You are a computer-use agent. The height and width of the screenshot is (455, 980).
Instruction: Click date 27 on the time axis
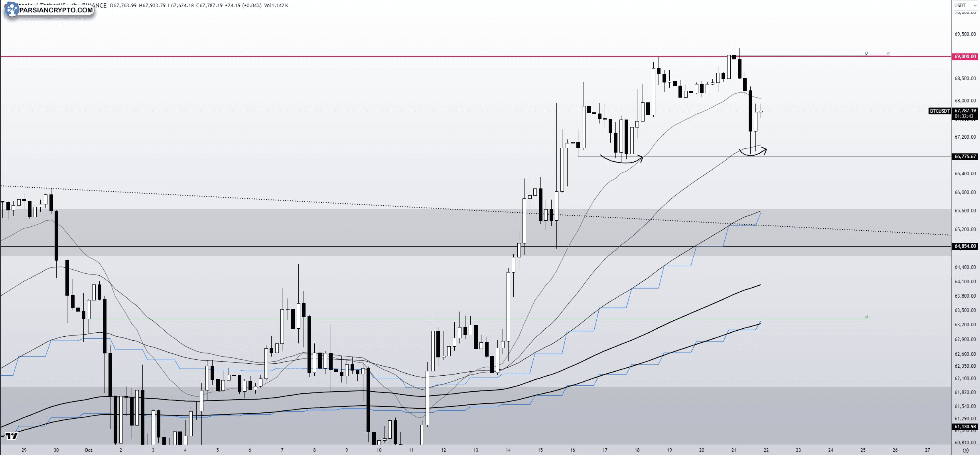[x=927, y=450]
